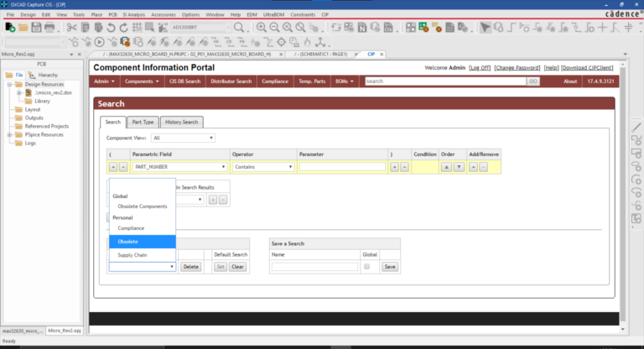
Task: Undo the last action
Action: (111, 28)
